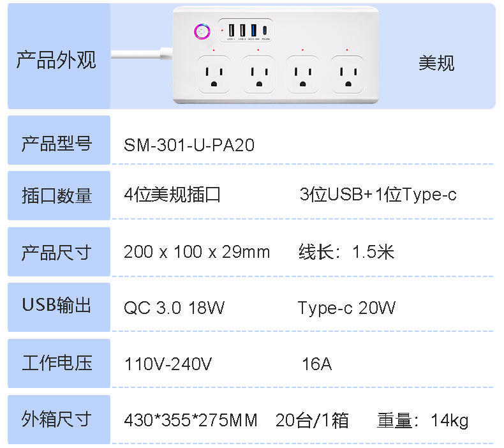Click the 美规 text beside the strip

436,63
